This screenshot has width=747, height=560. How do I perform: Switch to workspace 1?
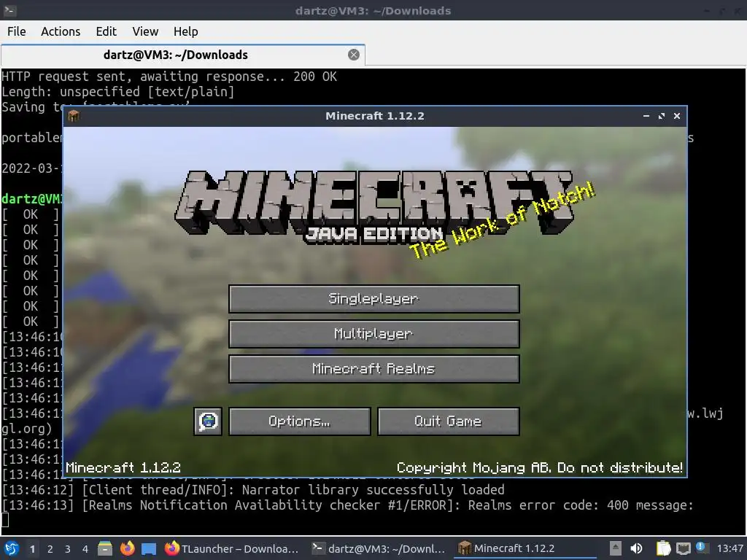tap(32, 549)
